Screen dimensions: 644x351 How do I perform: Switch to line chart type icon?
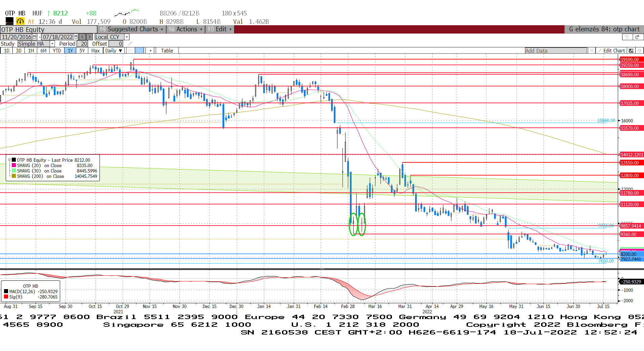(131, 51)
